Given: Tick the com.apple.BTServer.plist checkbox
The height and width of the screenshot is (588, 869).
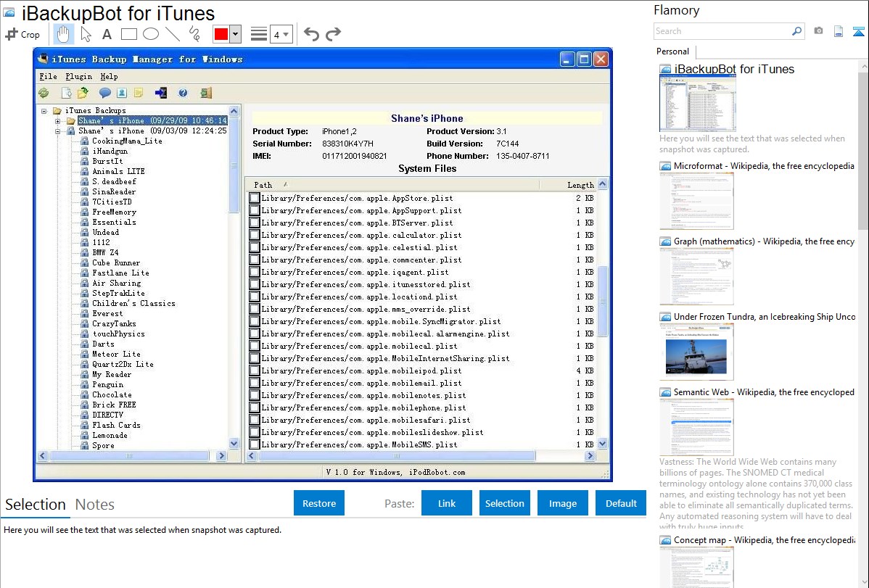Looking at the screenshot, I should (255, 223).
